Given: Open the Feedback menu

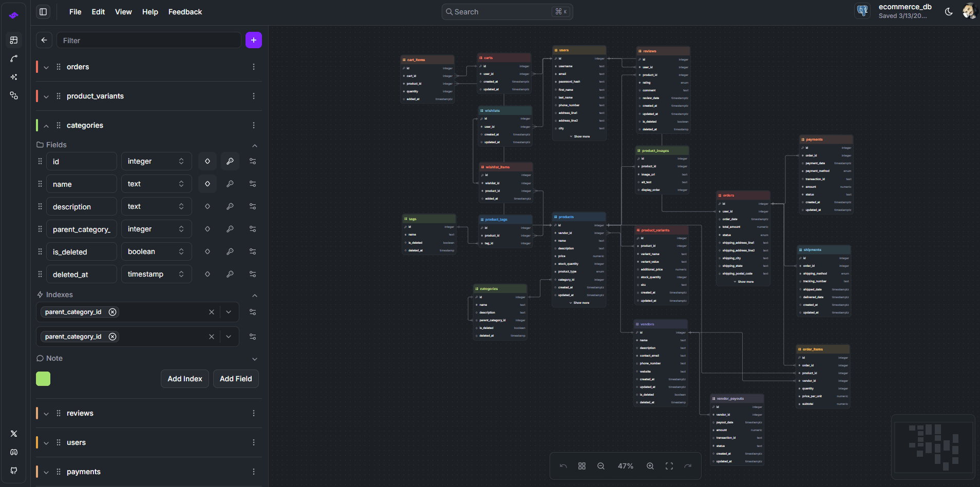Looking at the screenshot, I should tap(185, 12).
